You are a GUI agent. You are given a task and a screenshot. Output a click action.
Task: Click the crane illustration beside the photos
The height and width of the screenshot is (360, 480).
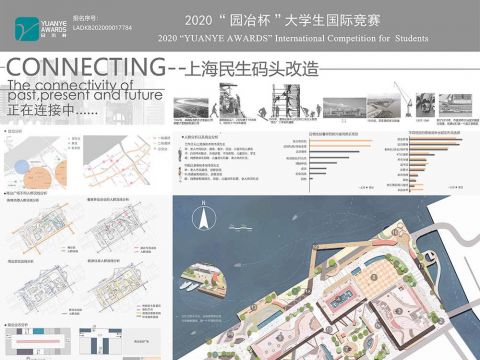click(x=403, y=99)
